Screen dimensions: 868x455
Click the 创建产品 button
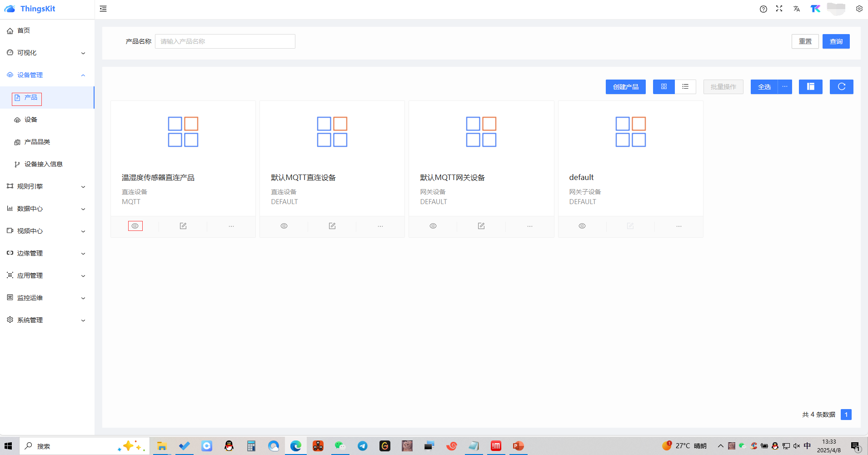pyautogui.click(x=625, y=87)
